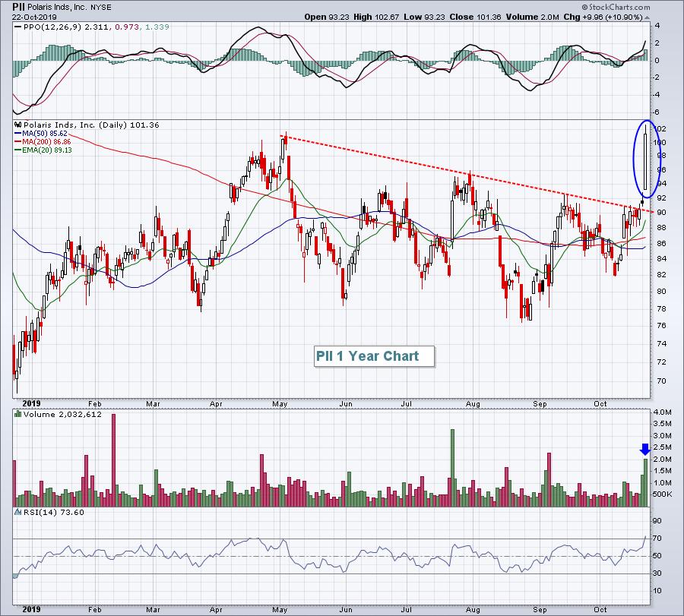Viewport: 684px width, 616px height.
Task: Click the 'Polaris Inds, Inc. NYSE' header title
Action: [69, 8]
